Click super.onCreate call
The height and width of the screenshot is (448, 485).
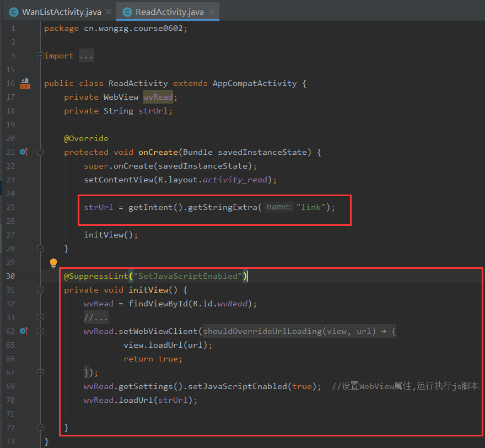(x=170, y=166)
